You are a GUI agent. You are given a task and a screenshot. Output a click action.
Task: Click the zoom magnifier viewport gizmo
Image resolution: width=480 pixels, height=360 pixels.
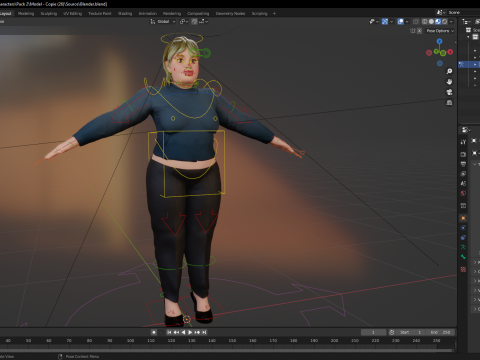[x=449, y=71]
